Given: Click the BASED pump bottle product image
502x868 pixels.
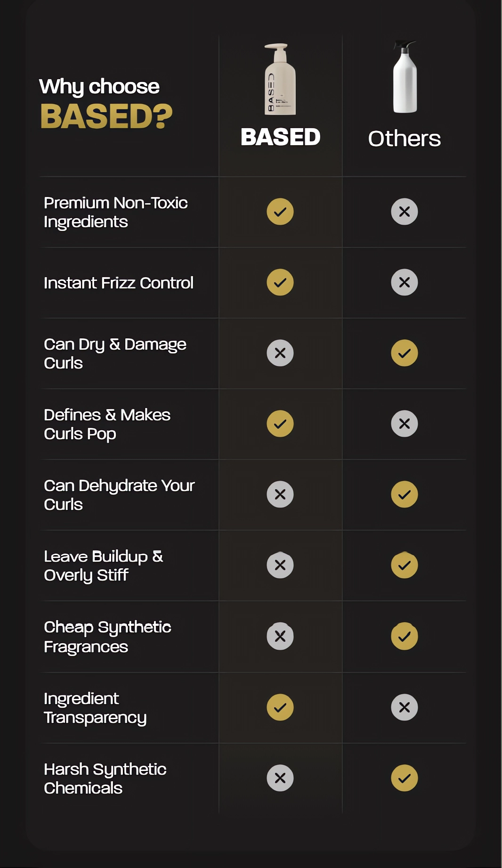Looking at the screenshot, I should 280,79.
